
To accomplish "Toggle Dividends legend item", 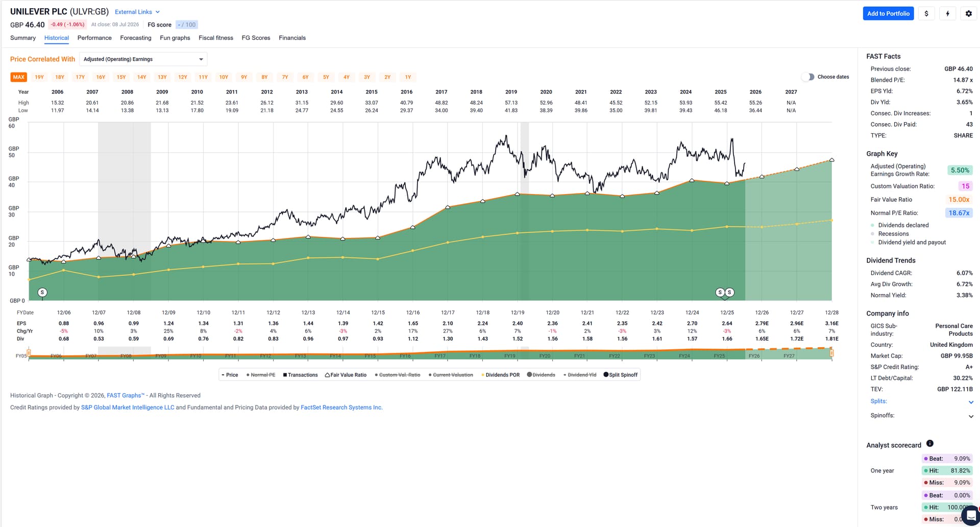I will pyautogui.click(x=541, y=375).
